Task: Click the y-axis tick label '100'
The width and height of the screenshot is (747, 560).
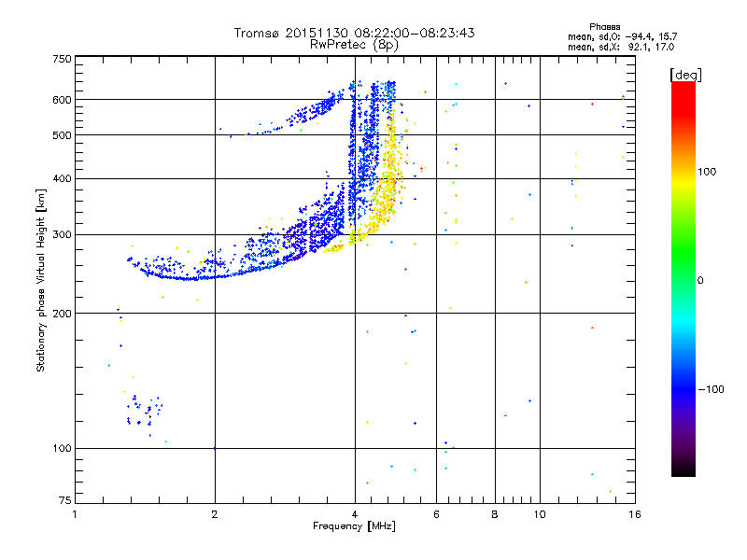Action: pos(62,449)
